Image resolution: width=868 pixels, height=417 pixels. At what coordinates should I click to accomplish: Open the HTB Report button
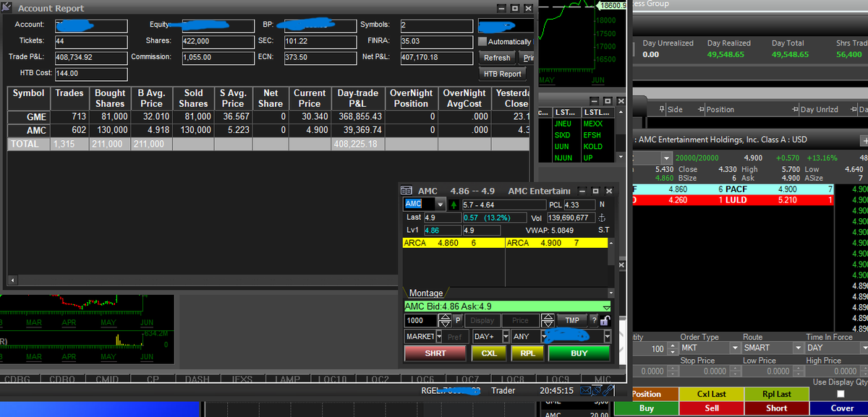pos(502,74)
